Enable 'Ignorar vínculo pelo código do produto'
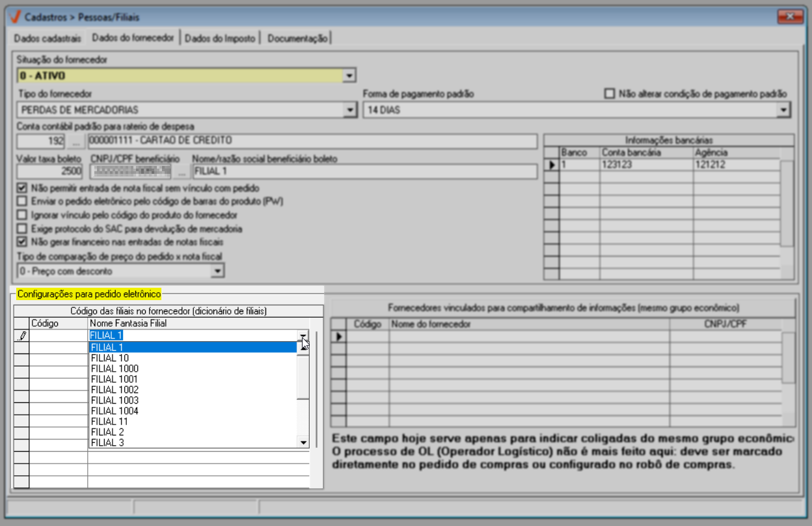 (23, 215)
